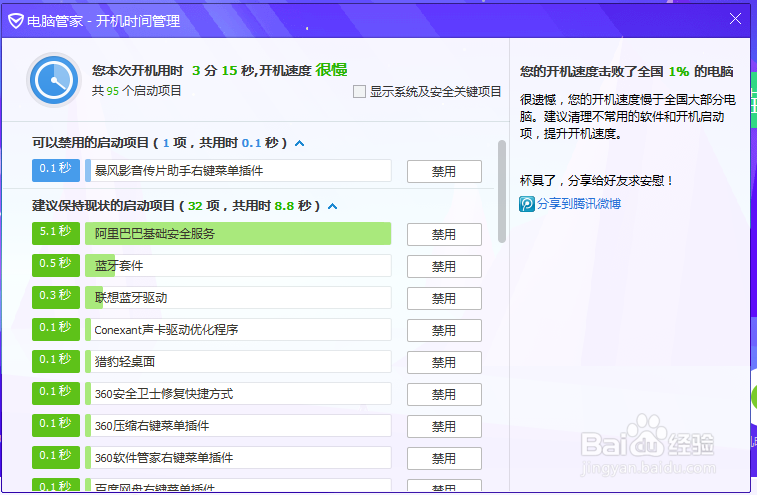Image resolution: width=757 pixels, height=495 pixels.
Task: Click the 0.5 秒 time badge
Action: pyautogui.click(x=56, y=265)
